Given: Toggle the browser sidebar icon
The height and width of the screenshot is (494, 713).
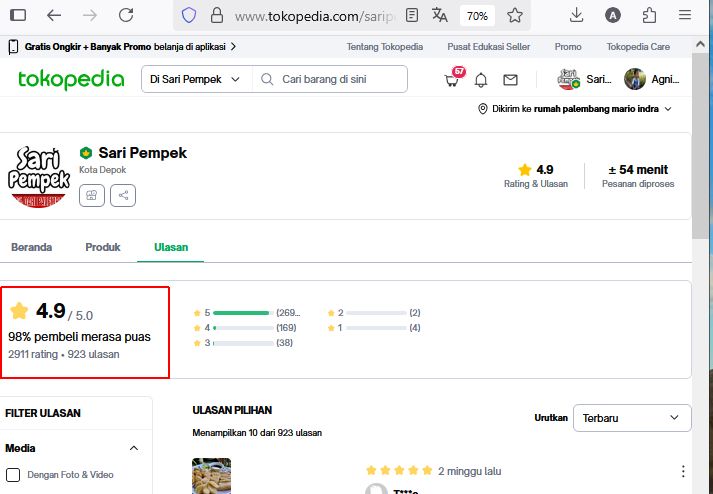Looking at the screenshot, I should pos(18,15).
